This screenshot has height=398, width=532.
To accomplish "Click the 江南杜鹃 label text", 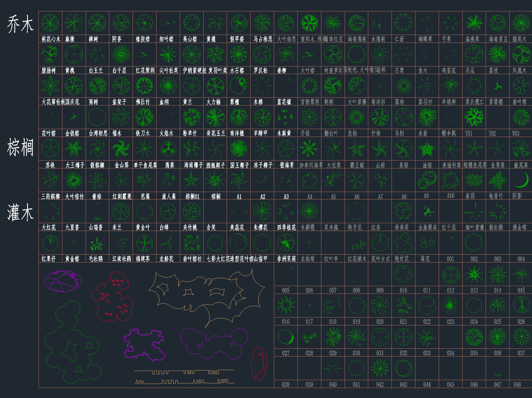I will click(122, 259).
